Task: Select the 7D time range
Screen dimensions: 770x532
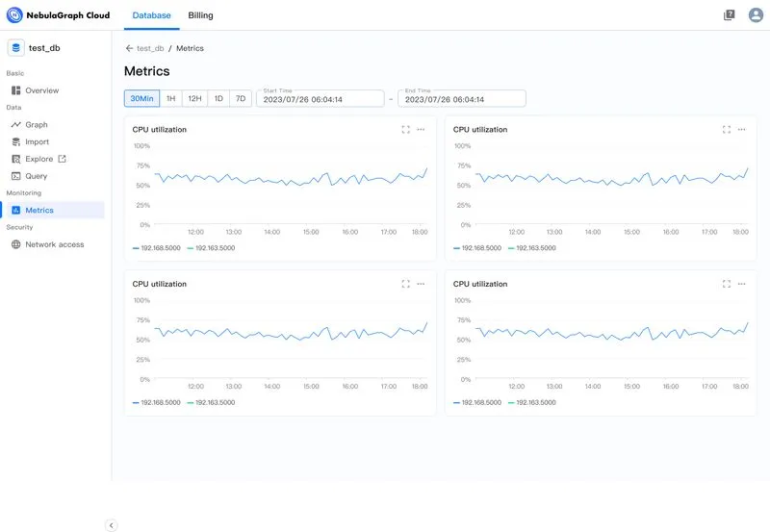Action: pos(241,98)
